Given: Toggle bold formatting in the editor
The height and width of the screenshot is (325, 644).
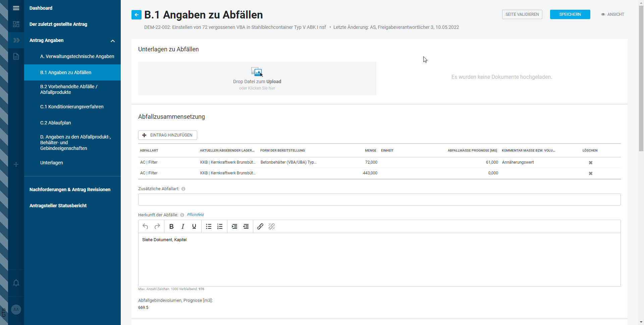Looking at the screenshot, I should (x=171, y=226).
